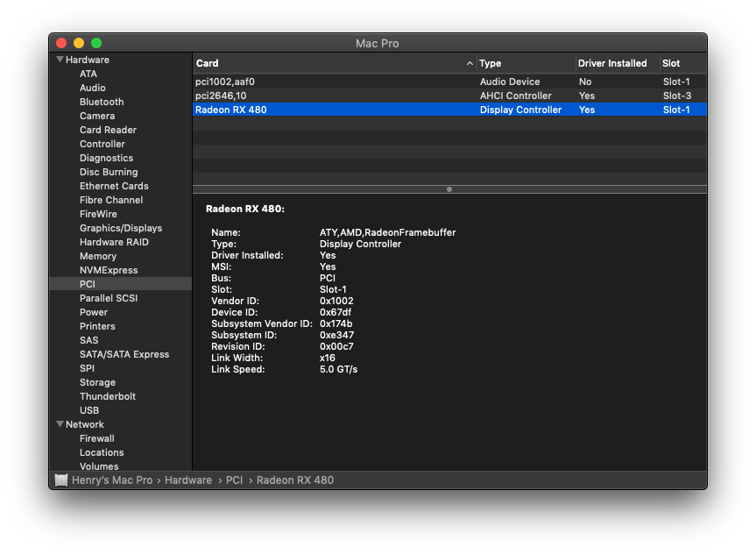Click Henry's Mac Pro in path bar

112,480
